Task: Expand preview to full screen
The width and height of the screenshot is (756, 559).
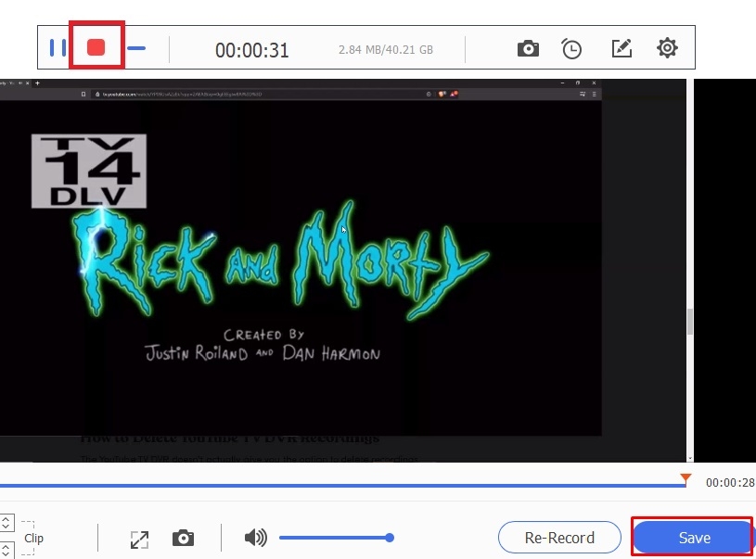Action: coord(139,539)
